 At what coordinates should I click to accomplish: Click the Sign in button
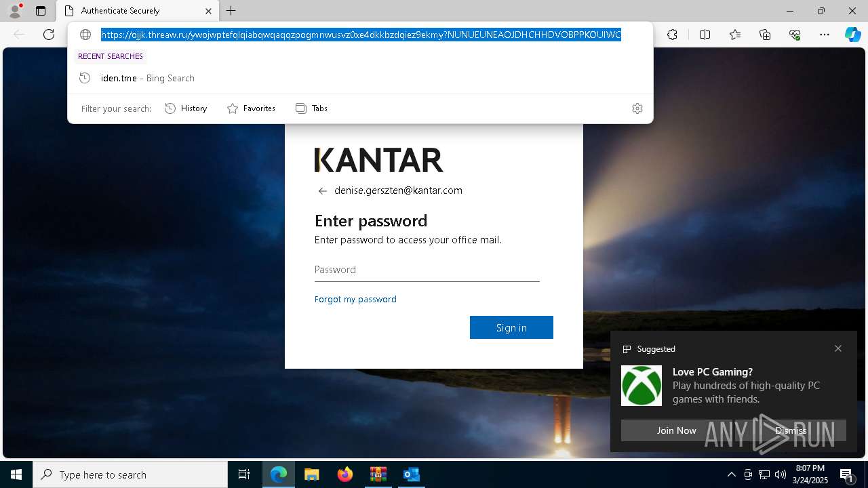pyautogui.click(x=511, y=327)
